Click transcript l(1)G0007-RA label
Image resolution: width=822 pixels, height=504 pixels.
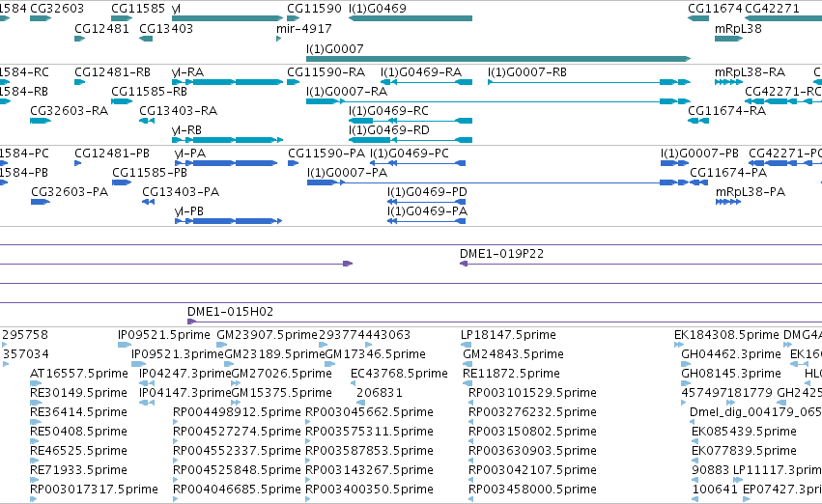tap(347, 92)
